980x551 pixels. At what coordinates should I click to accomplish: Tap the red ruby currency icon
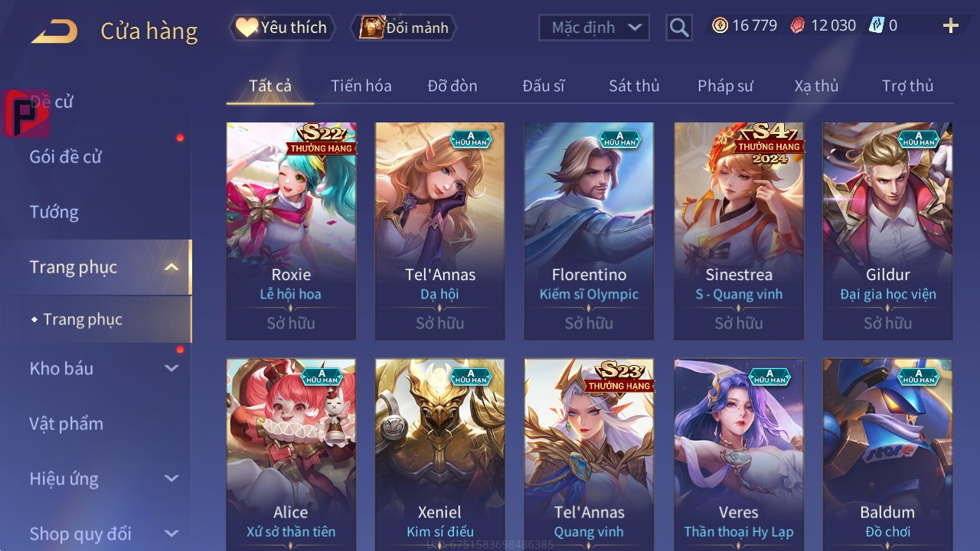(798, 25)
